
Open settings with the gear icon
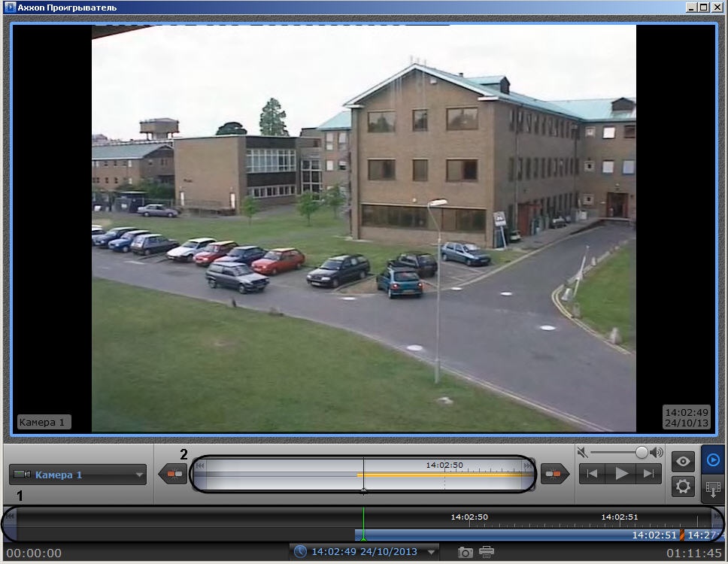[x=683, y=486]
